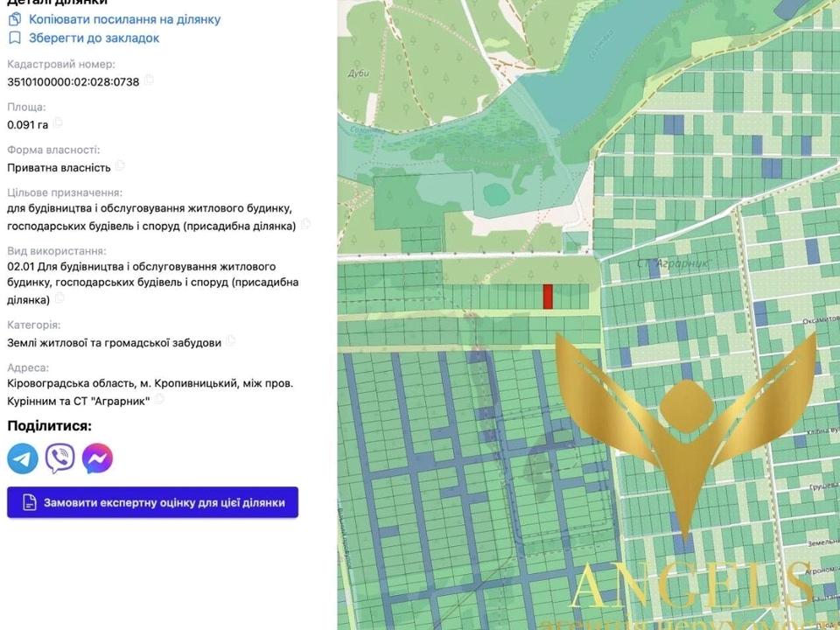
Task: Share the parcel via Telegram
Action: coord(23,458)
